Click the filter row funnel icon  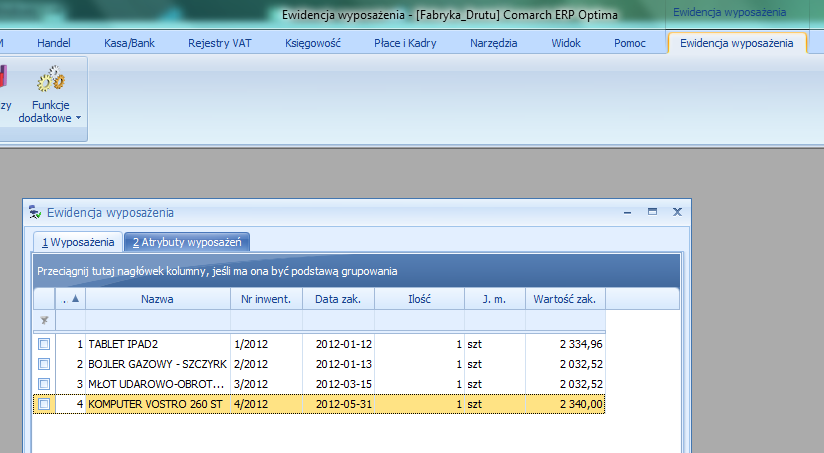(44, 320)
